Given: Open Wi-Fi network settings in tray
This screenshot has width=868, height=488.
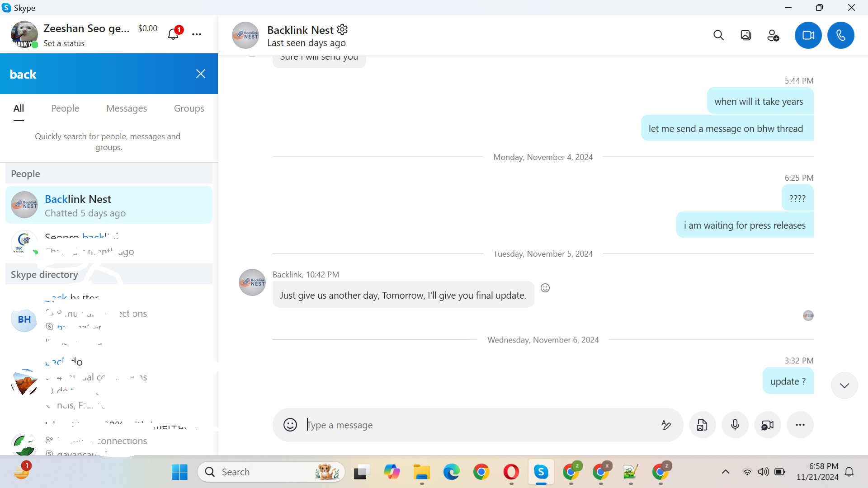Looking at the screenshot, I should coord(747,472).
